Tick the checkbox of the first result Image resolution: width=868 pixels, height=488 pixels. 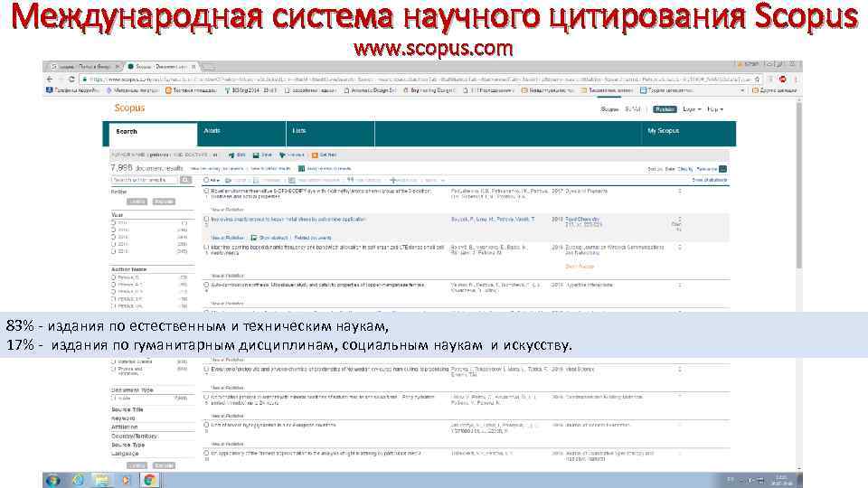(x=206, y=191)
